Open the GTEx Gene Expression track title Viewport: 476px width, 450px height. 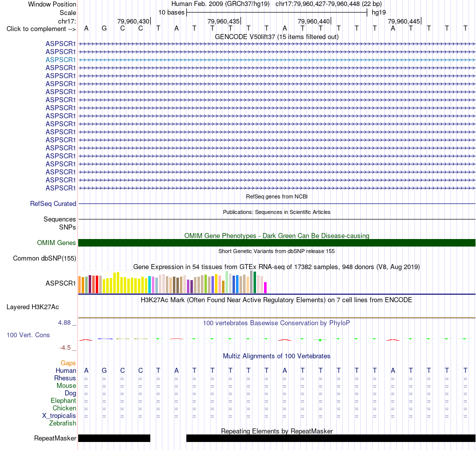(x=277, y=267)
